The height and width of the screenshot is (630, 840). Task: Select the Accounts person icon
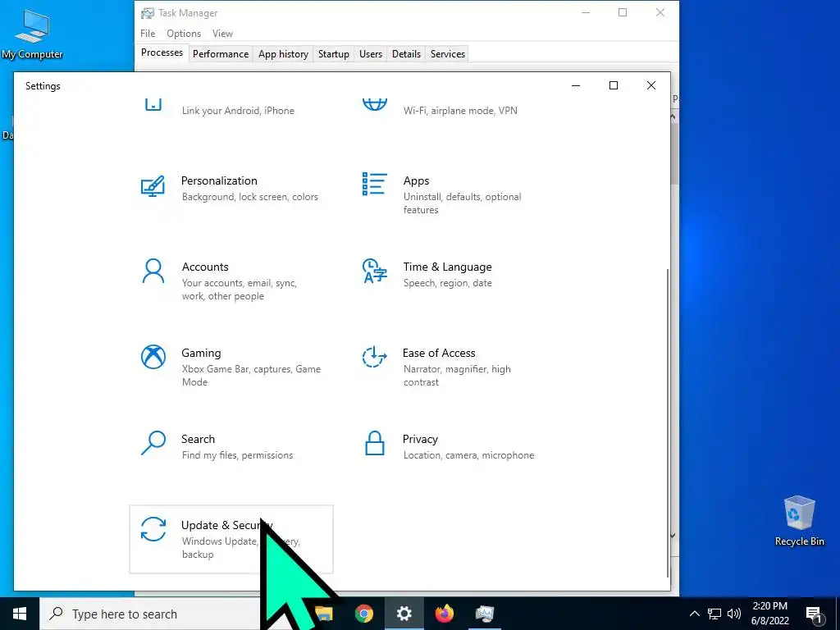click(153, 271)
